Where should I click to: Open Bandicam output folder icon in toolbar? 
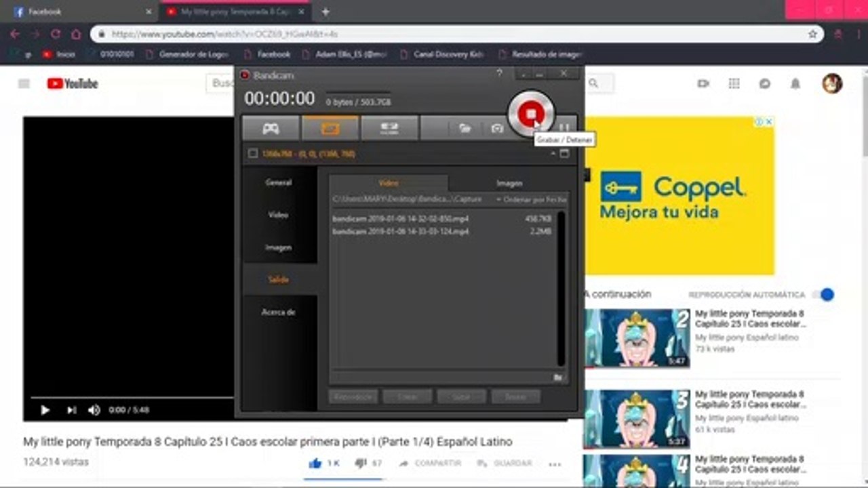click(465, 128)
